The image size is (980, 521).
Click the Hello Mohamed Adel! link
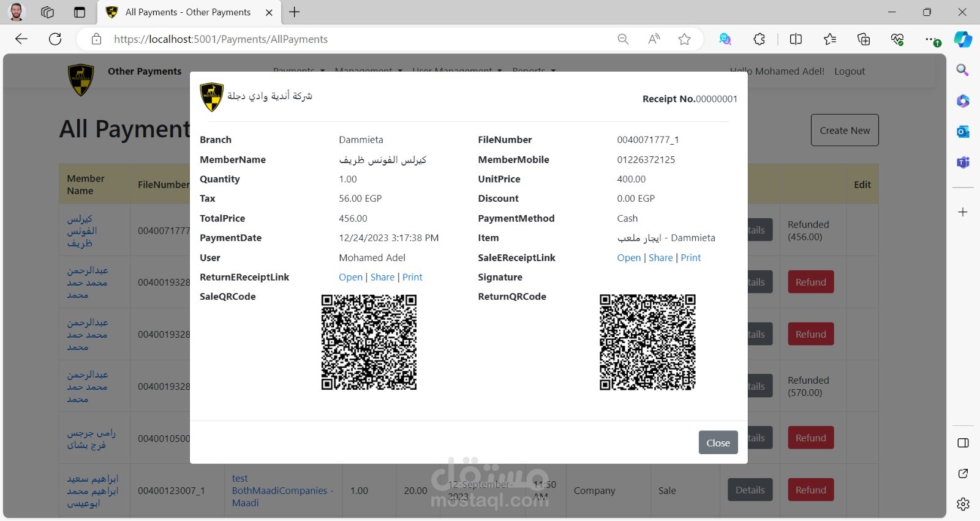click(x=777, y=71)
